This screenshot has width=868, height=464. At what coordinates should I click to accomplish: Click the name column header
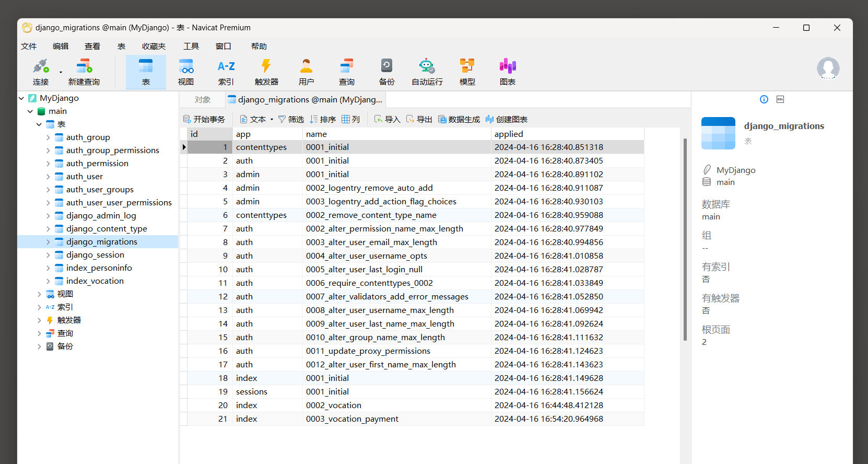pyautogui.click(x=397, y=134)
